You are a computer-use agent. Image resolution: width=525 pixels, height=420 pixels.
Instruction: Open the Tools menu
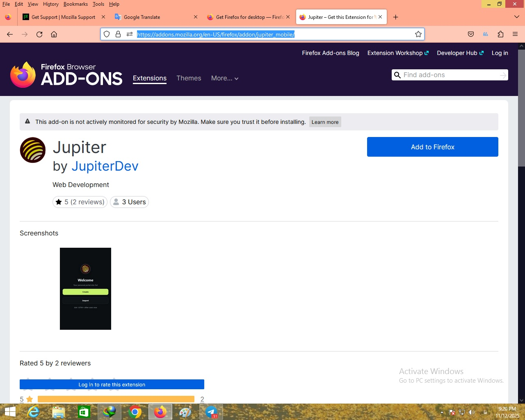98,4
